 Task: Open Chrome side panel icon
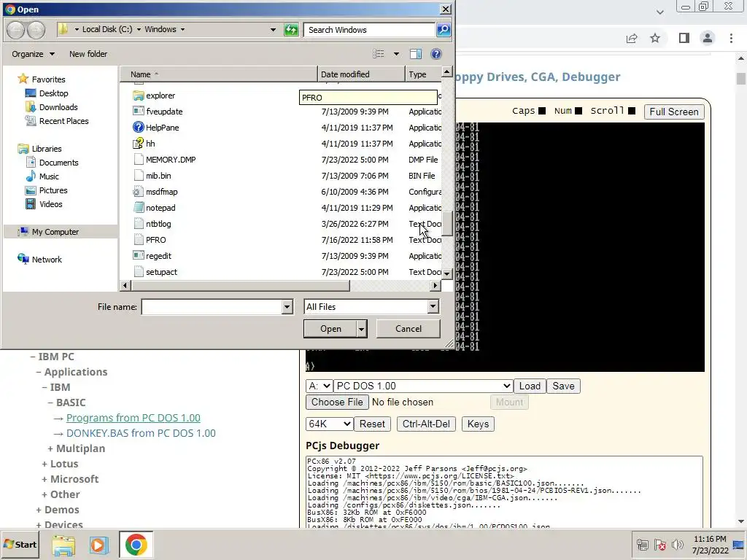[684, 38]
